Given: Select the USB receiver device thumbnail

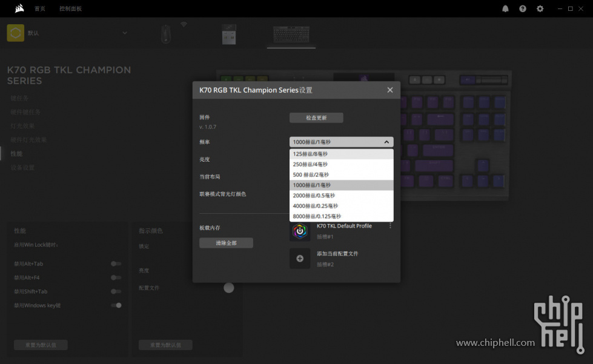Looking at the screenshot, I should click(x=229, y=34).
